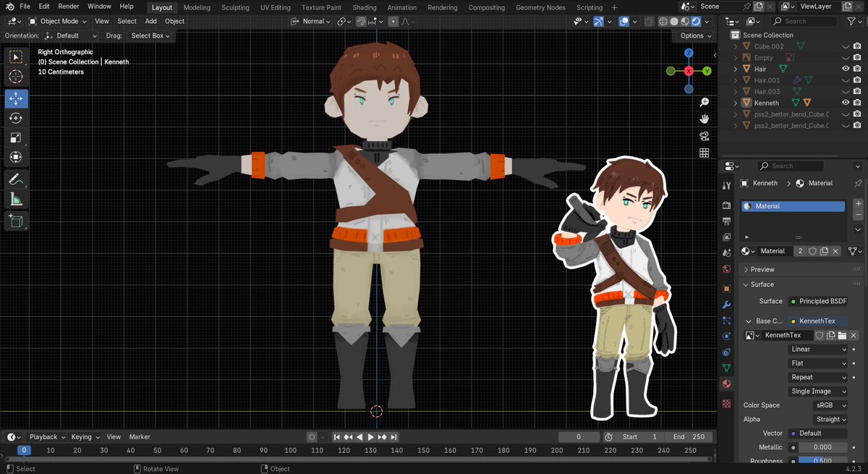Open the timeline Keying popover

(x=85, y=437)
